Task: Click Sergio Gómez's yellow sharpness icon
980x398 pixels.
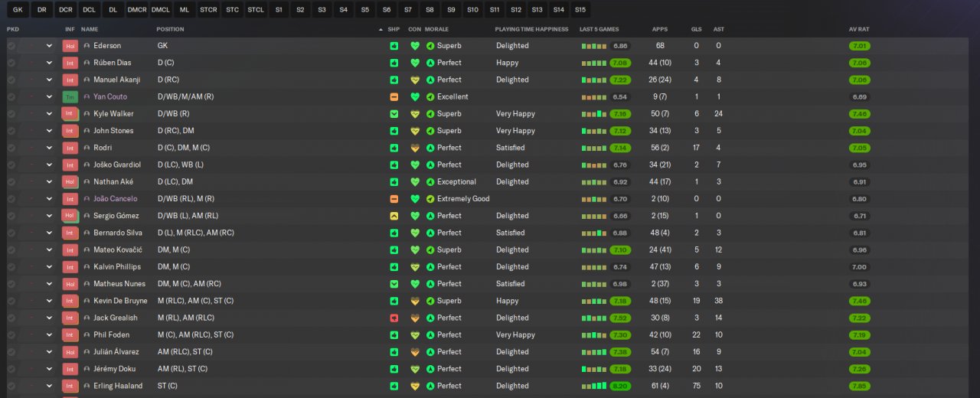Action: tap(394, 216)
